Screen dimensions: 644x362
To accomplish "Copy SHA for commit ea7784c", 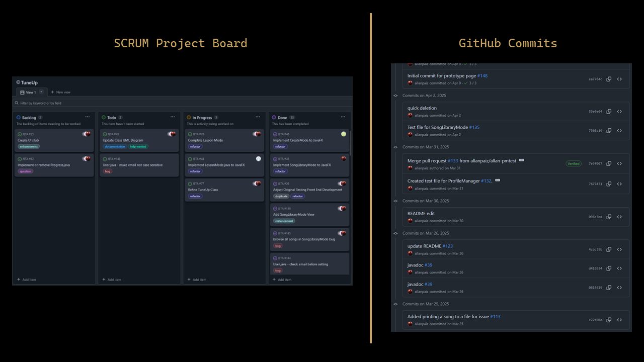I will 609,79.
